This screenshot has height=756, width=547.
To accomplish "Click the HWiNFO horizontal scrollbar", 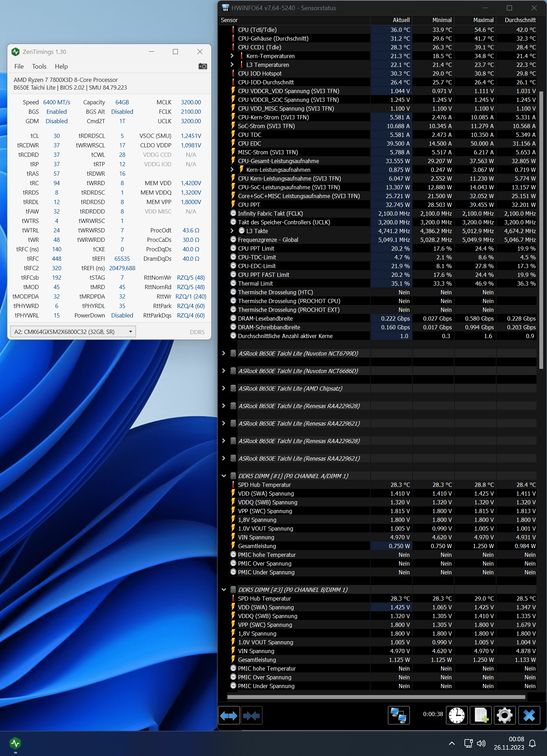I will 376,697.
